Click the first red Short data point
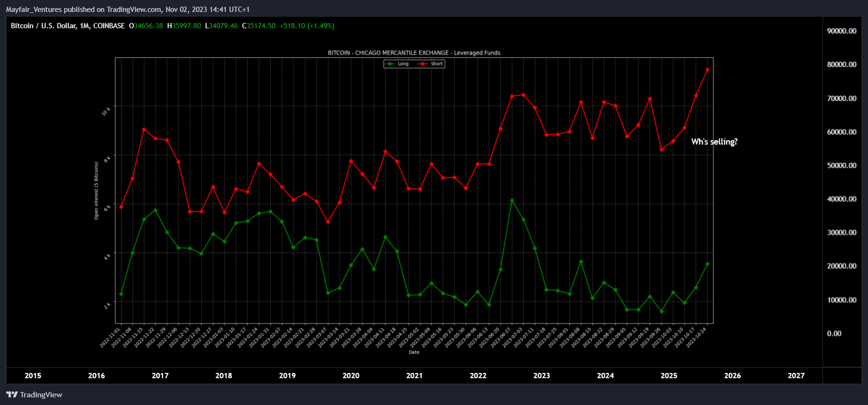 tap(121, 207)
